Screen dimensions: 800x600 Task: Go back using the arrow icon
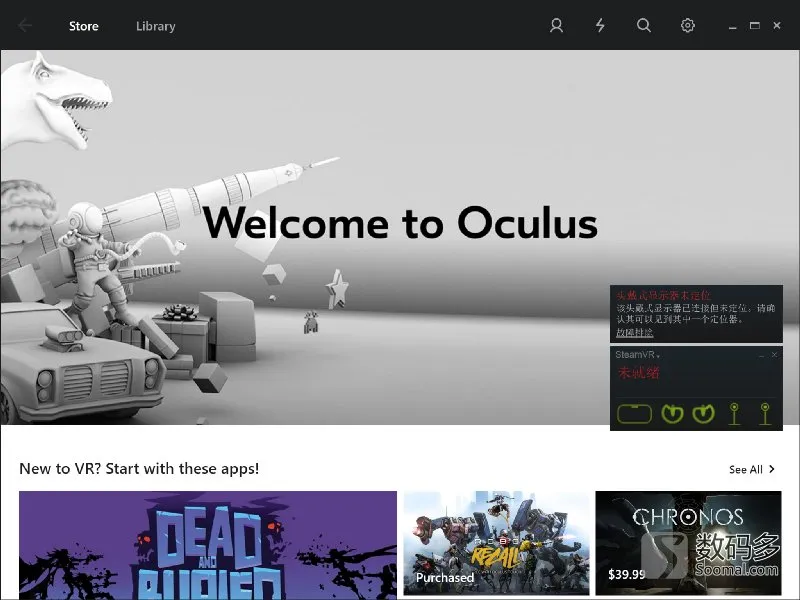coord(24,26)
